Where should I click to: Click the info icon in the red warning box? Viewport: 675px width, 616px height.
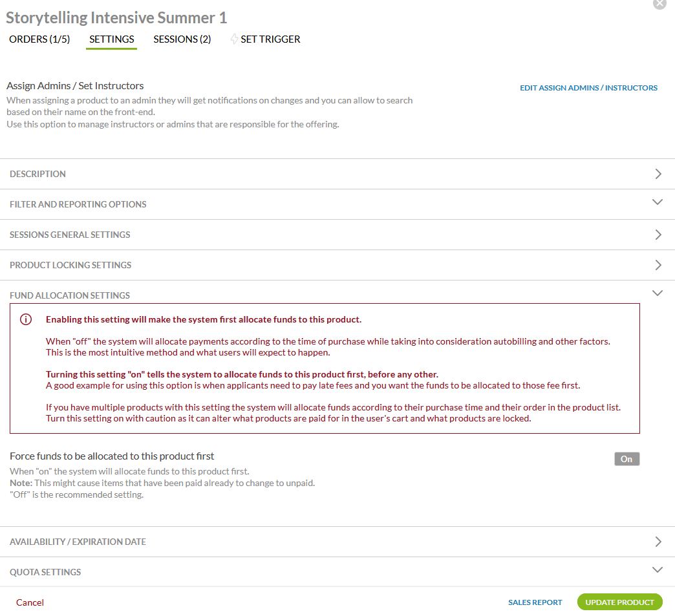pyautogui.click(x=26, y=319)
